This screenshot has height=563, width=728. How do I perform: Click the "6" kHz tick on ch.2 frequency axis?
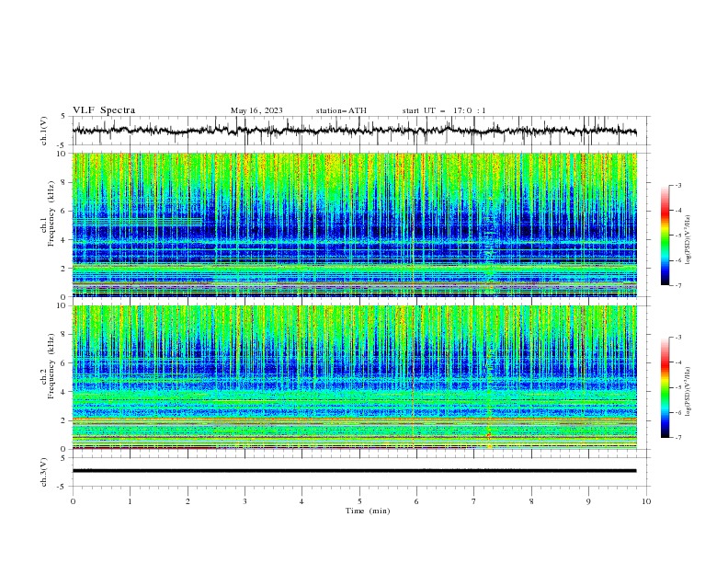64,362
